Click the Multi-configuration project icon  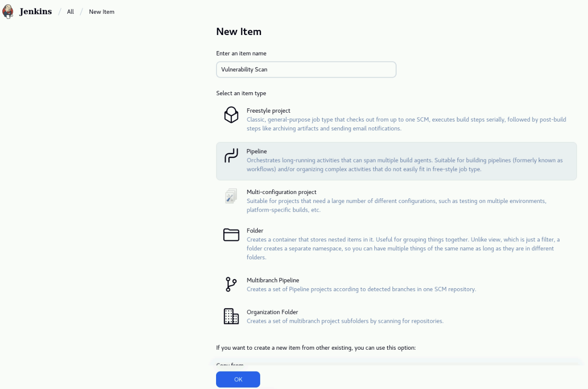[x=231, y=196]
